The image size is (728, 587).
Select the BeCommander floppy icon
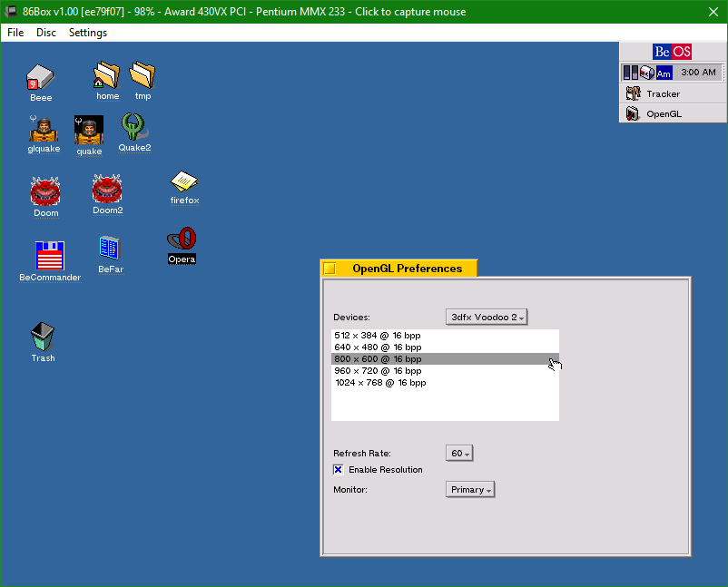click(50, 256)
